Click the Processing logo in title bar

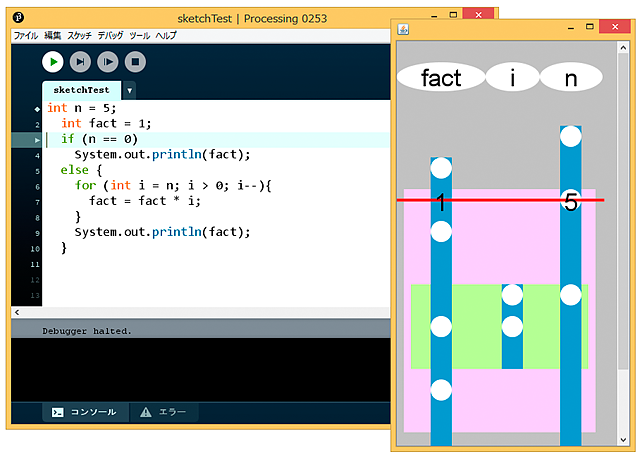pyautogui.click(x=19, y=17)
